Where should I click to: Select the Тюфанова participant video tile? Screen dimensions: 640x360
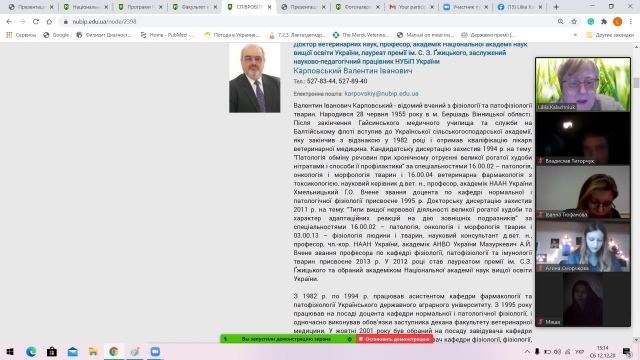(x=583, y=192)
